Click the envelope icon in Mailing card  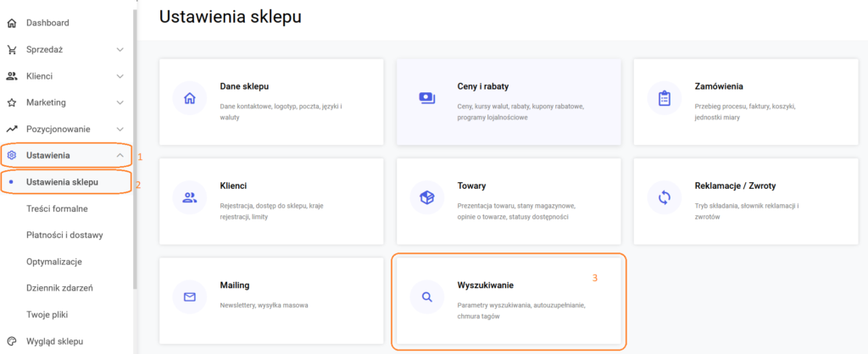(189, 297)
